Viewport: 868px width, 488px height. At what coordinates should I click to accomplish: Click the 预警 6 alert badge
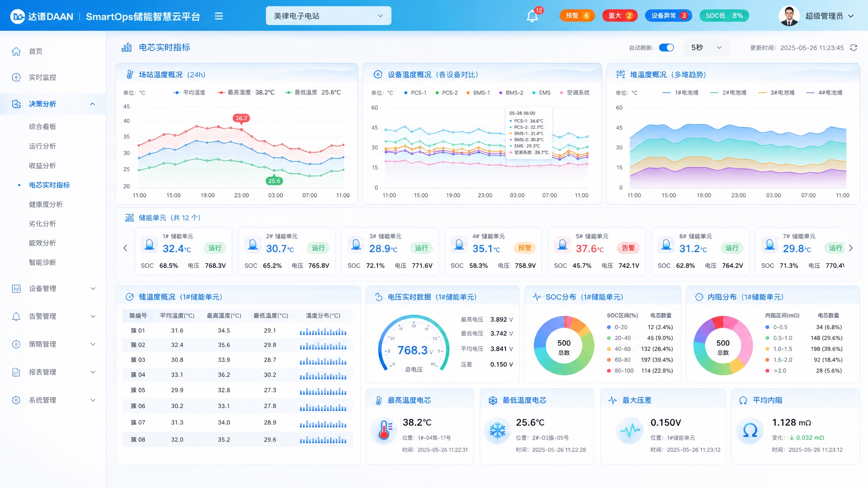click(x=577, y=16)
